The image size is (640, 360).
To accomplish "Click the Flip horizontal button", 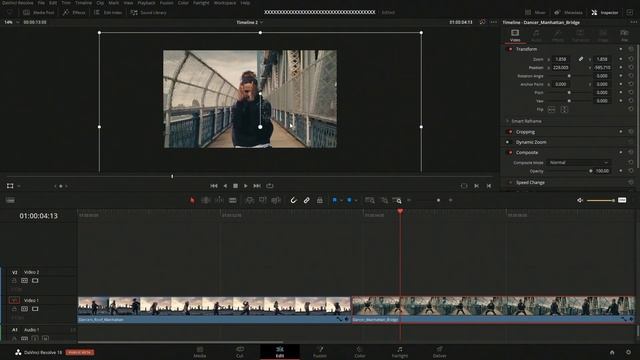I will 551,109.
